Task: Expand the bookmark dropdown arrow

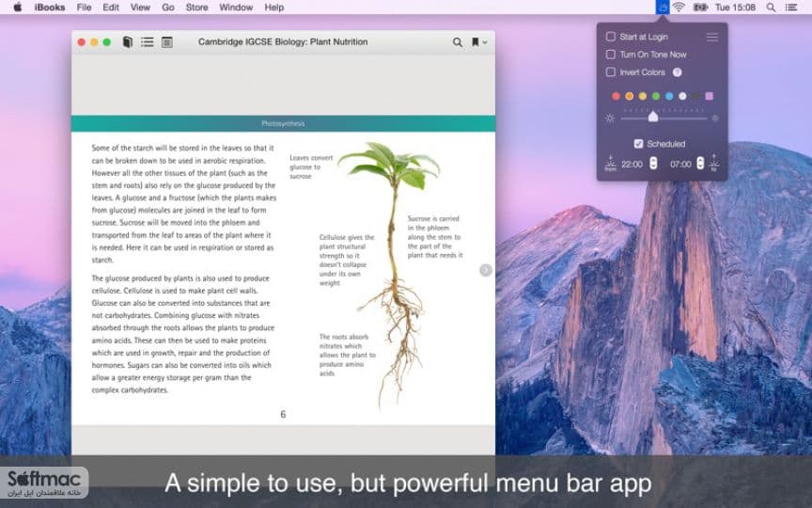Action: tap(485, 42)
